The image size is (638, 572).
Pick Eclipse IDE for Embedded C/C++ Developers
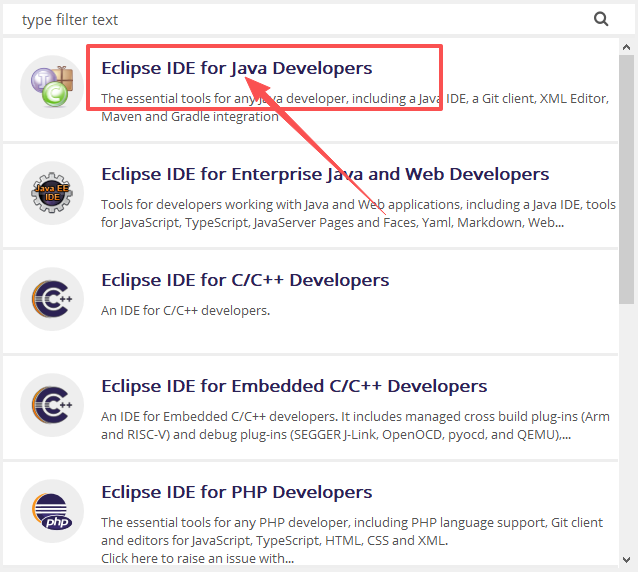coord(294,386)
